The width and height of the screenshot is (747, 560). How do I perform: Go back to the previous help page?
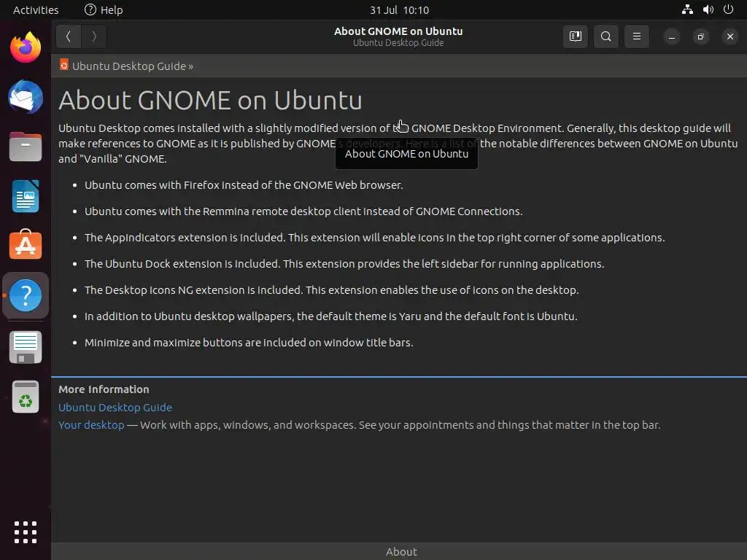68,36
